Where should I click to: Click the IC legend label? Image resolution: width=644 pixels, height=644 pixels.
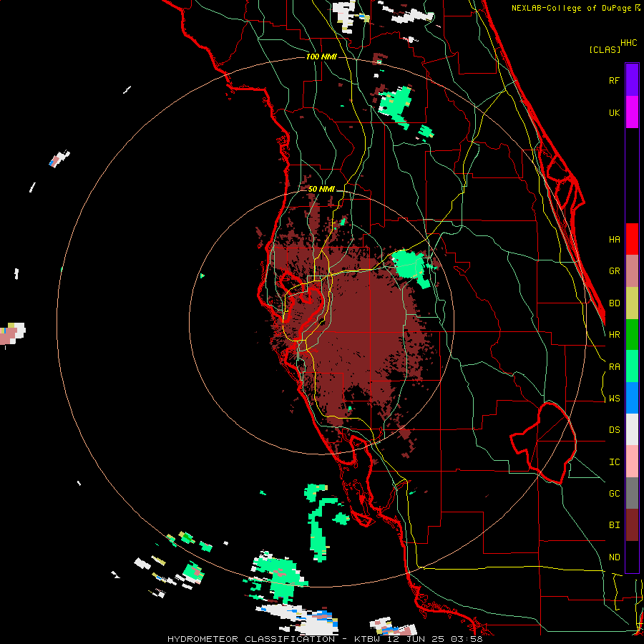click(614, 462)
